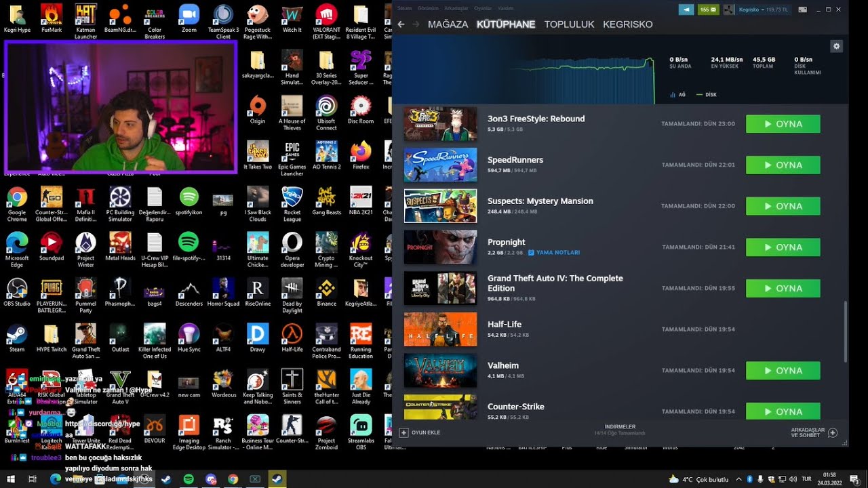Open Windows notification center
Image resolution: width=868 pixels, height=488 pixels.
[x=854, y=479]
